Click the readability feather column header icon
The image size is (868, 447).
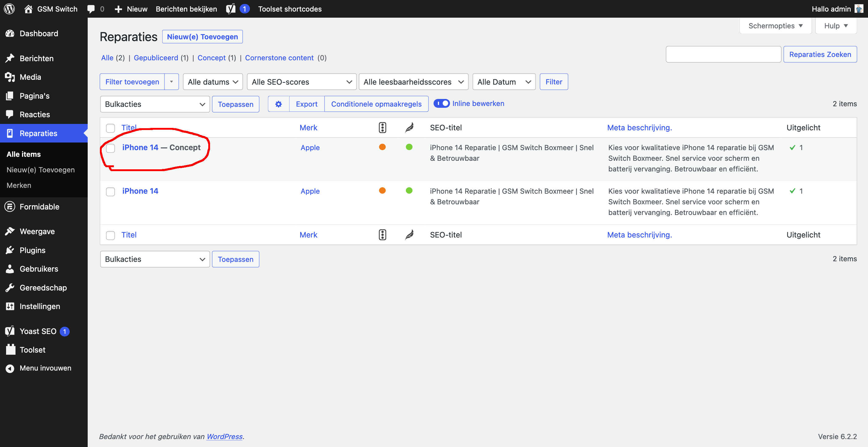(409, 127)
